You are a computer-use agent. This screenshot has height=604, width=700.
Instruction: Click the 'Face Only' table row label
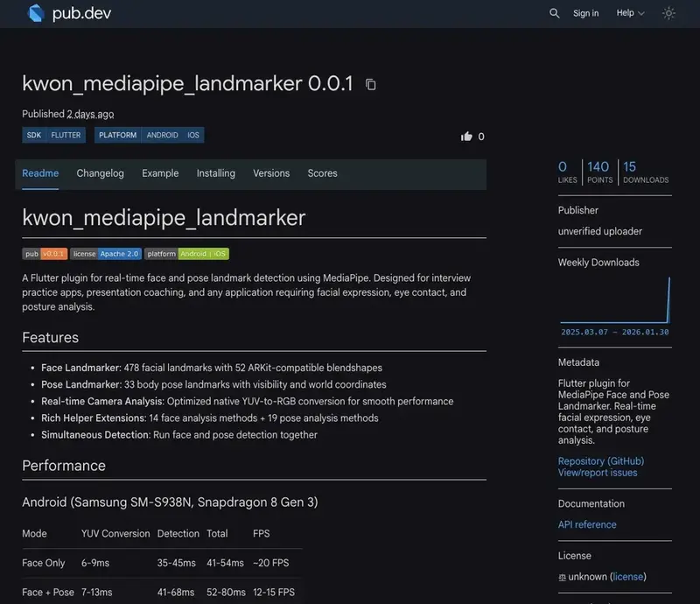tap(43, 563)
